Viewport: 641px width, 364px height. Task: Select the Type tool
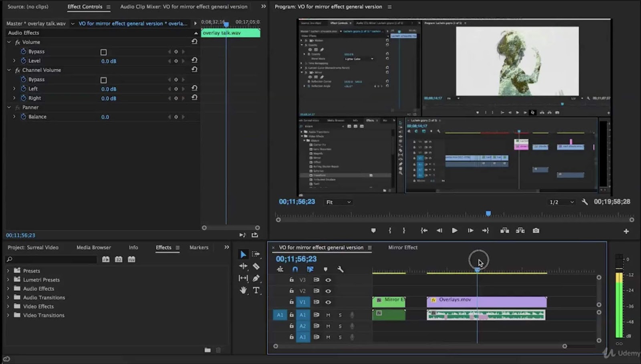[x=256, y=290]
